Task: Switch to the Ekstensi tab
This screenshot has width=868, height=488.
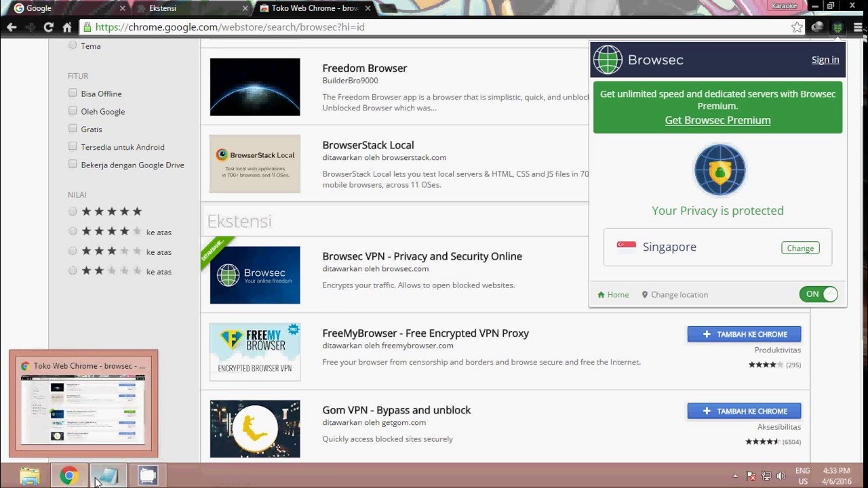Action: click(x=190, y=9)
